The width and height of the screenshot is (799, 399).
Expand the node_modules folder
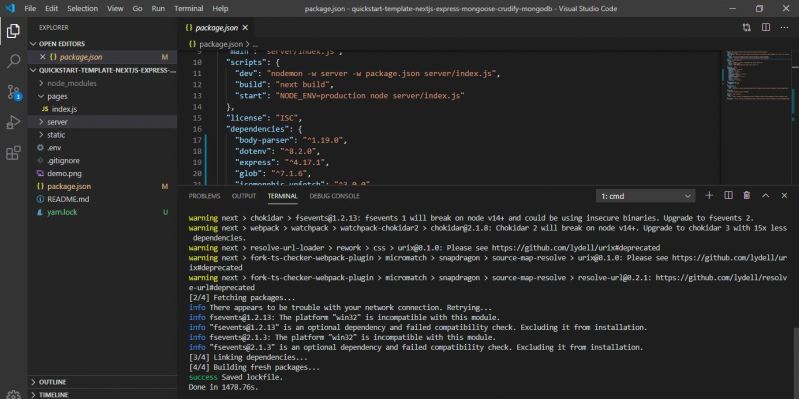tap(102, 83)
